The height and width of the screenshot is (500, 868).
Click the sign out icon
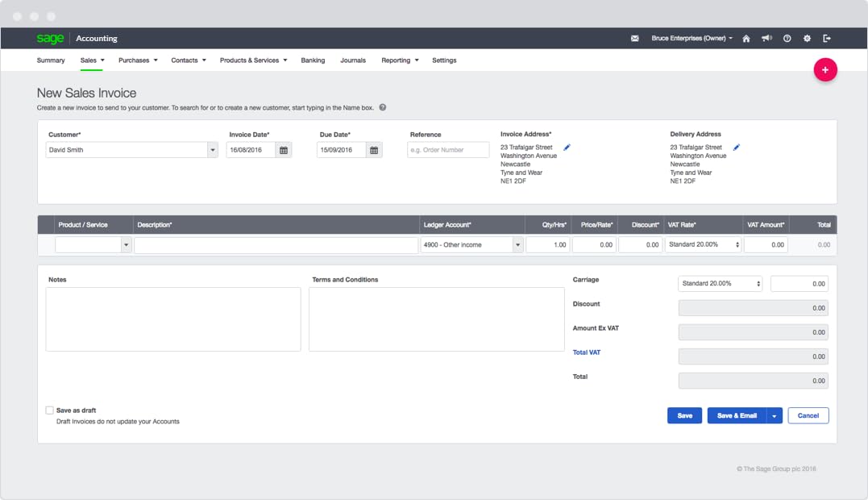827,39
